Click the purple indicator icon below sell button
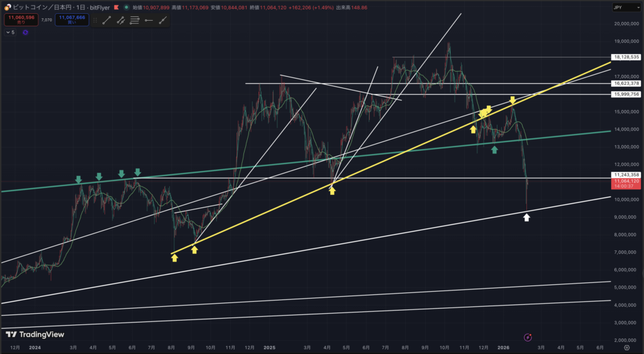The height and width of the screenshot is (354, 644). (25, 32)
